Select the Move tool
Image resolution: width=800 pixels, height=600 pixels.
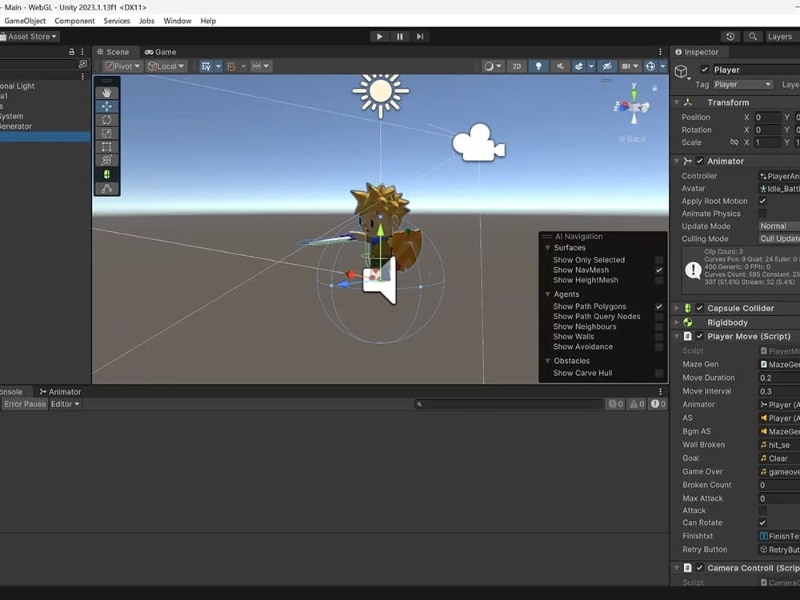coord(106,106)
